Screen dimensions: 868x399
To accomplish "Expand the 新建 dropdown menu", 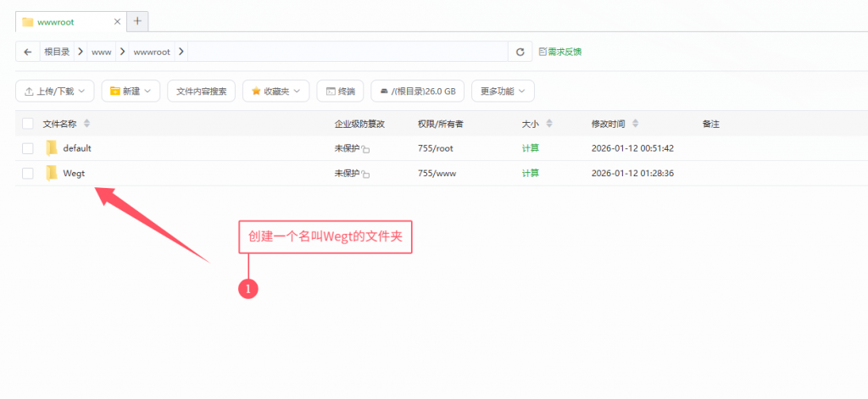I will [130, 91].
